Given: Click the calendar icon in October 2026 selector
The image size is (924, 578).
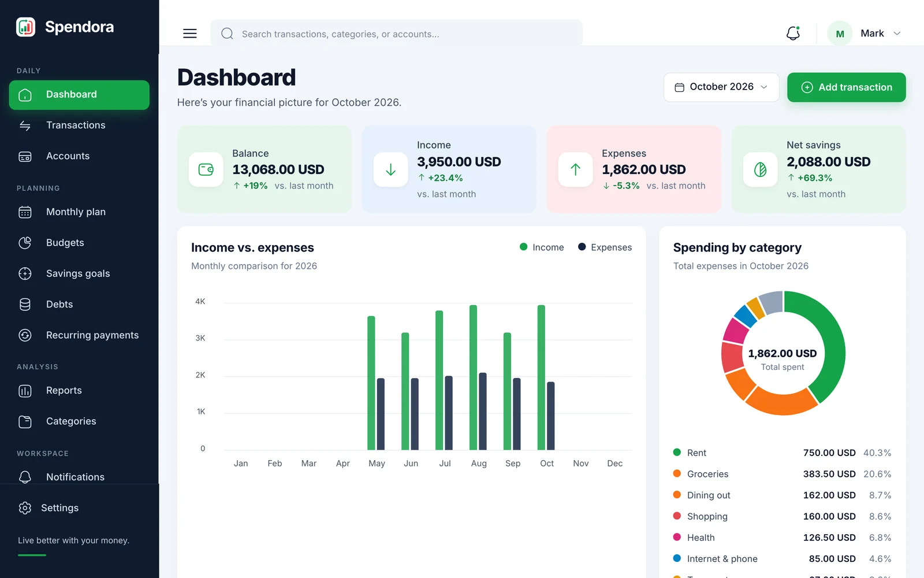Looking at the screenshot, I should [x=680, y=87].
